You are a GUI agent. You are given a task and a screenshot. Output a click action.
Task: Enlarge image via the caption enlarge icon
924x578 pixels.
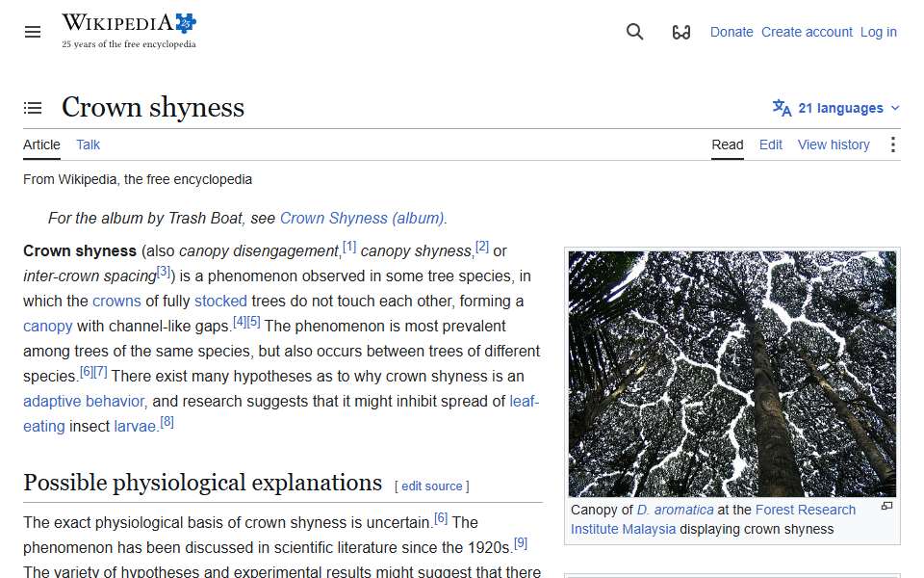click(886, 507)
